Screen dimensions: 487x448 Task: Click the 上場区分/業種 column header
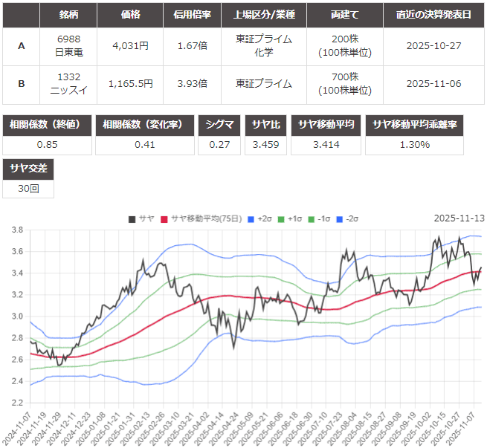(x=264, y=15)
